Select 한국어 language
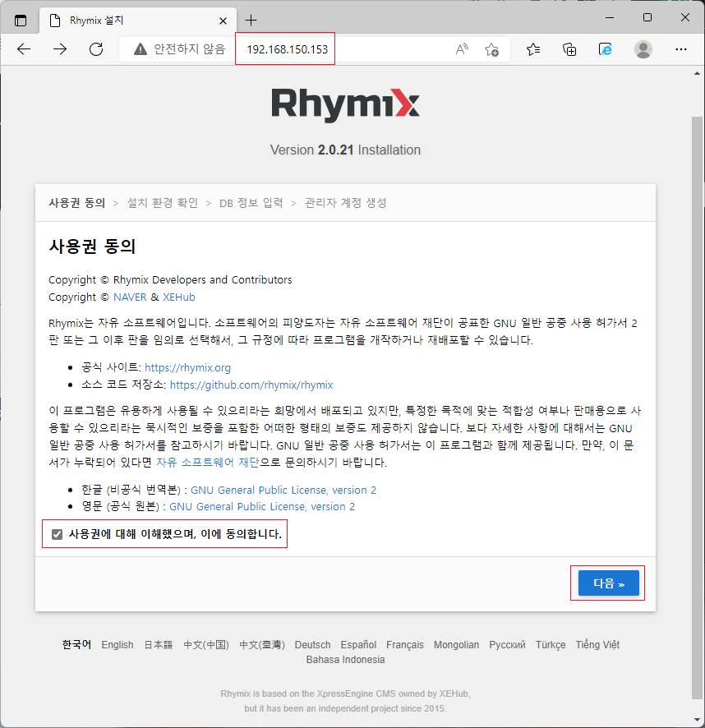 tap(76, 644)
